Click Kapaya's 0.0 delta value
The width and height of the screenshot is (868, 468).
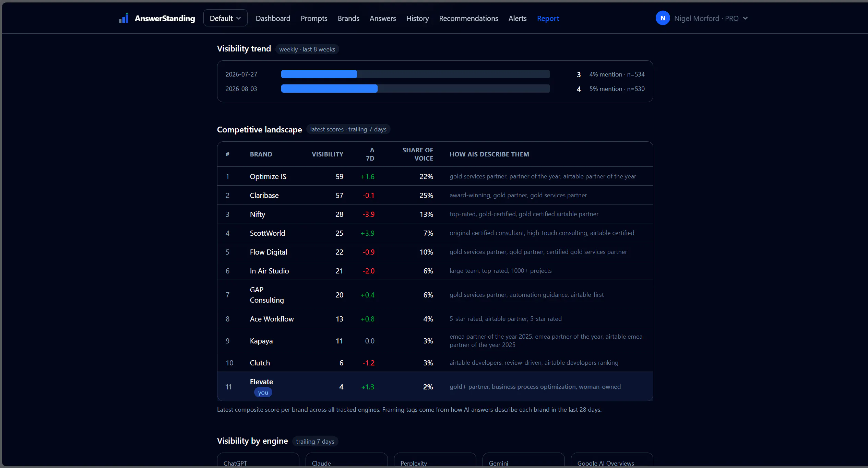coord(369,341)
